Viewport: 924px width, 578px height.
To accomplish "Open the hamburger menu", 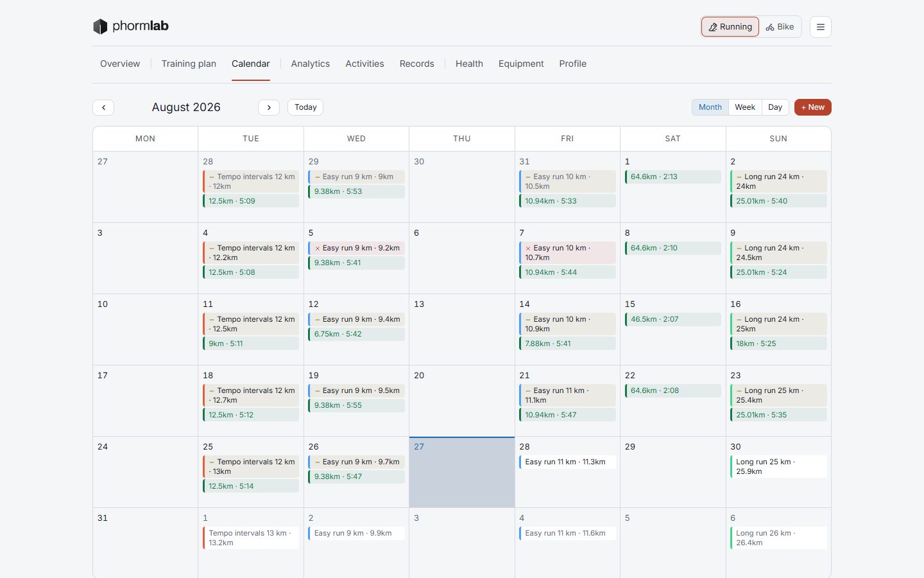I will (820, 27).
